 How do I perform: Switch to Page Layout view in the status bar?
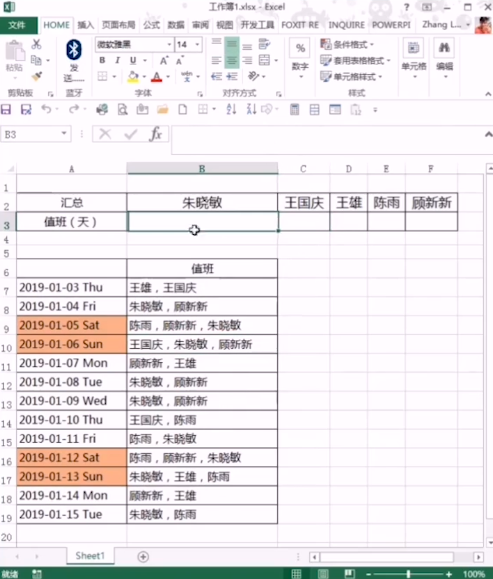[323, 573]
